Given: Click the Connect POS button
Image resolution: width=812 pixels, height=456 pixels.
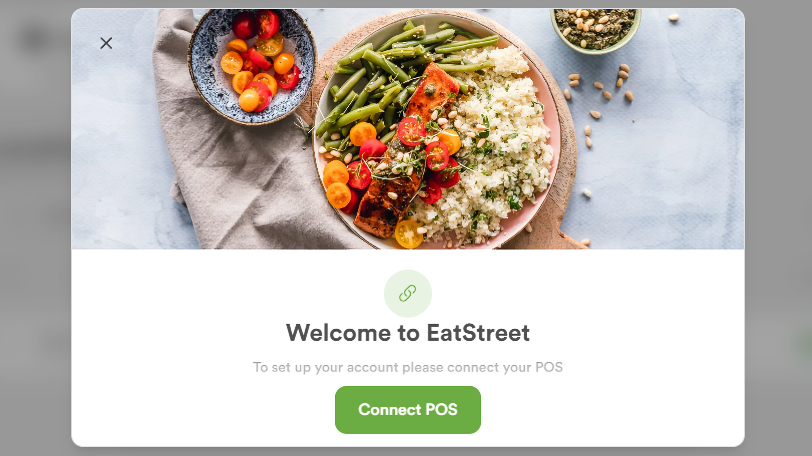Looking at the screenshot, I should coord(408,409).
